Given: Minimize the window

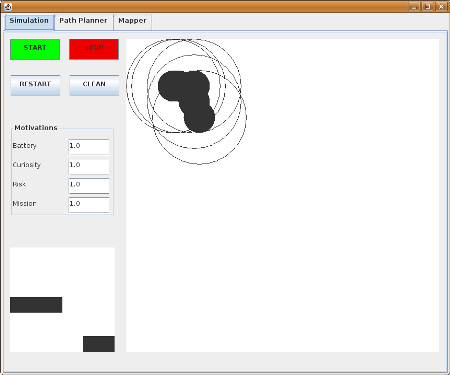Looking at the screenshot, I should [414, 6].
